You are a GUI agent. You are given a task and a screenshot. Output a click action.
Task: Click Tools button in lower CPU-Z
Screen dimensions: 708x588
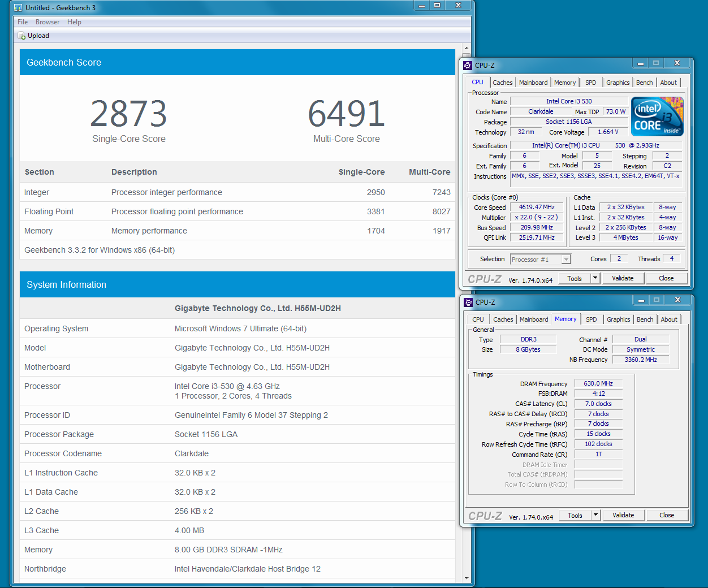(x=575, y=515)
